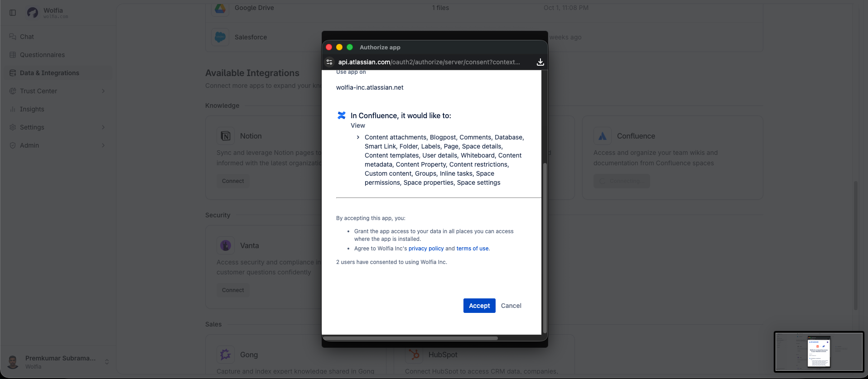868x379 pixels.
Task: Click the popup's horizontal scrollbar
Action: pyautogui.click(x=410, y=338)
